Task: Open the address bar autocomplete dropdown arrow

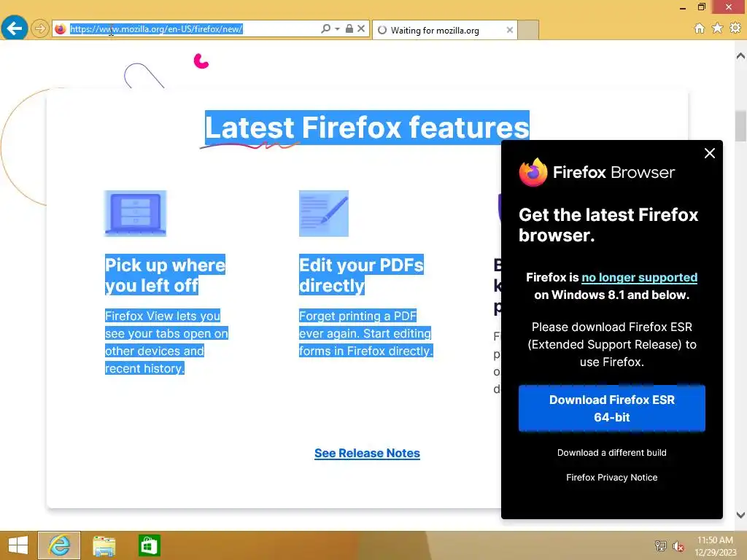Action: tap(337, 29)
